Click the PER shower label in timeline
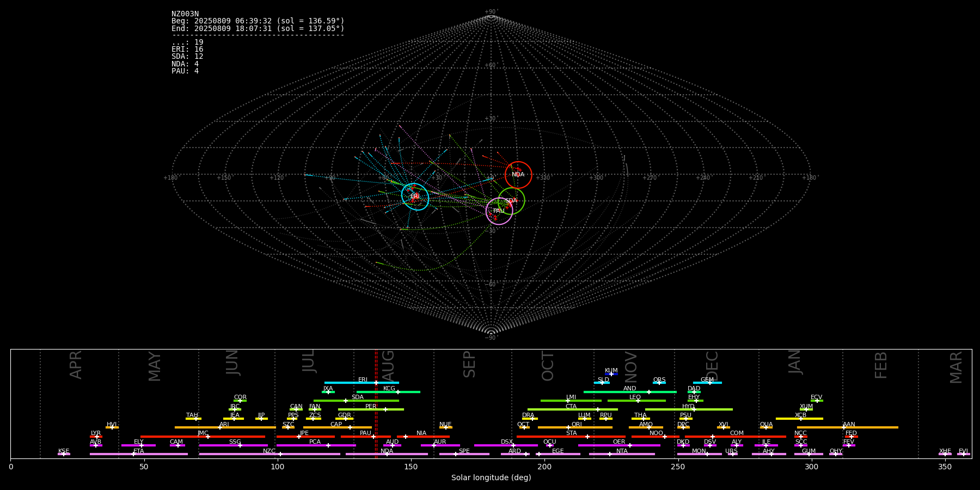The image size is (980, 490). (371, 407)
